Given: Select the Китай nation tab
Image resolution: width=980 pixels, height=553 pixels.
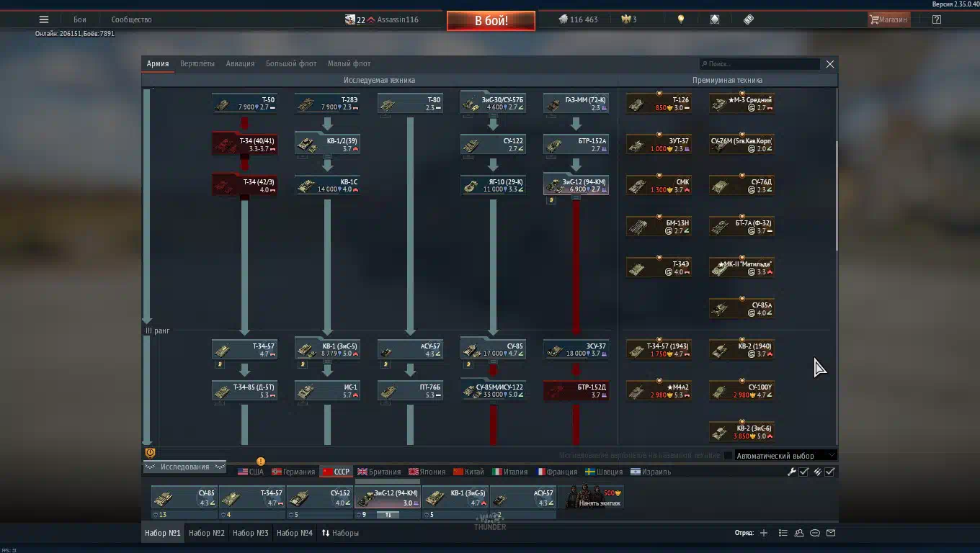Looking at the screenshot, I should point(468,472).
